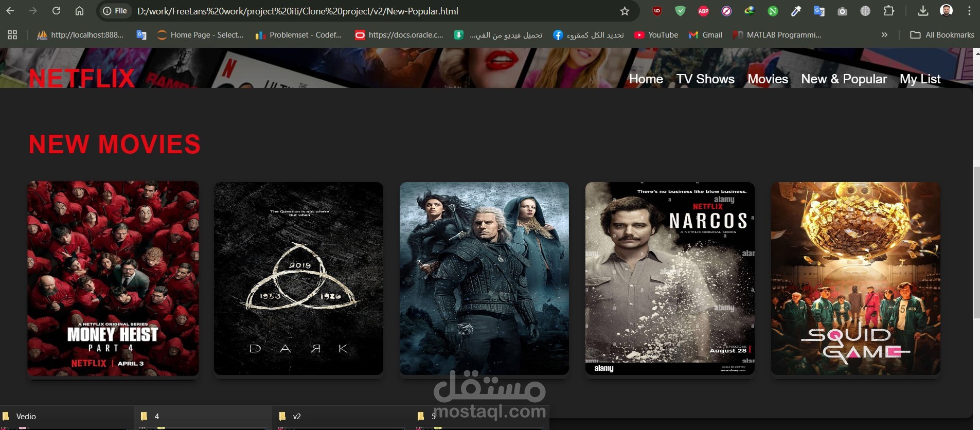Image resolution: width=980 pixels, height=430 pixels.
Task: Open the Google Translate extension
Action: [819, 11]
